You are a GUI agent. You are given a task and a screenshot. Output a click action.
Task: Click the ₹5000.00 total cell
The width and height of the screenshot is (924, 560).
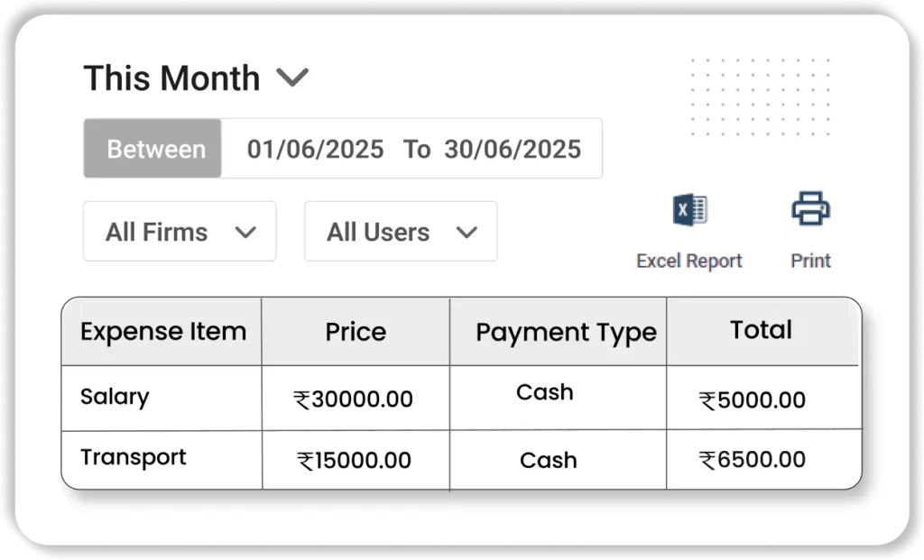click(752, 400)
